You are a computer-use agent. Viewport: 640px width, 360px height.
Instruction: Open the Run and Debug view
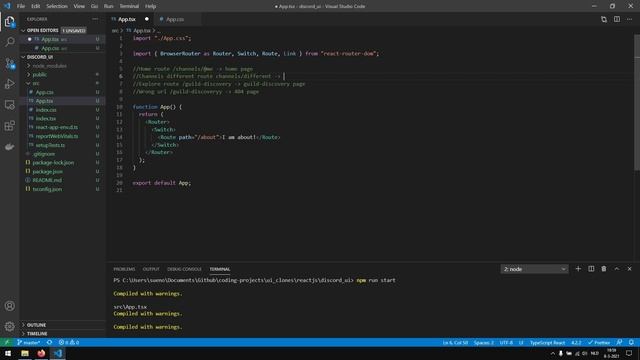pyautogui.click(x=9, y=84)
